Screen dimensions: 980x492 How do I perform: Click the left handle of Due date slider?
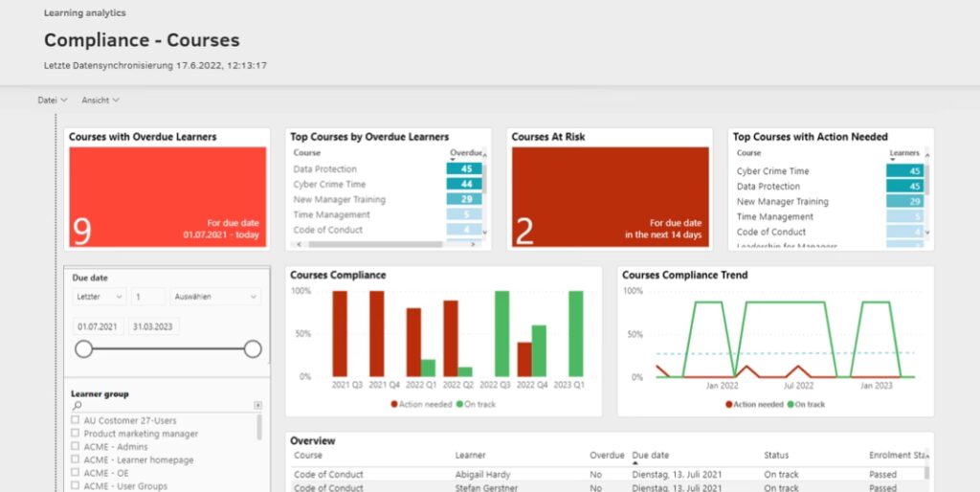(x=84, y=349)
